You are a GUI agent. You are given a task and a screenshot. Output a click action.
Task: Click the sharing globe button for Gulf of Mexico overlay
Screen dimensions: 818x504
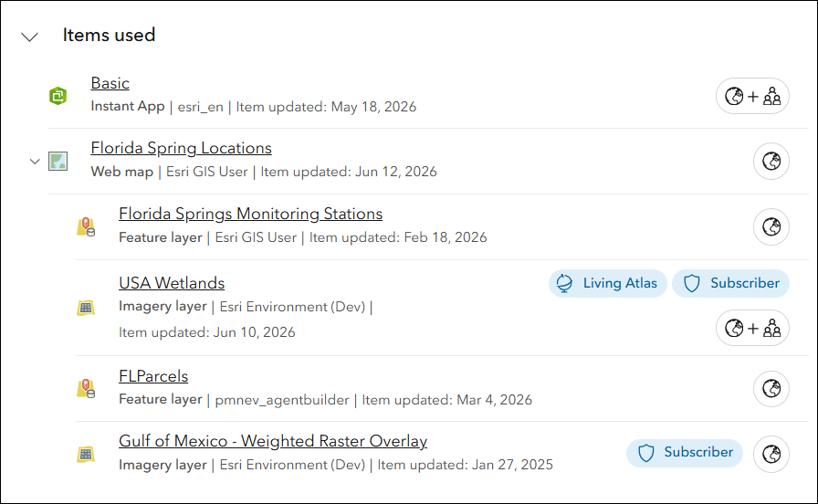771,454
